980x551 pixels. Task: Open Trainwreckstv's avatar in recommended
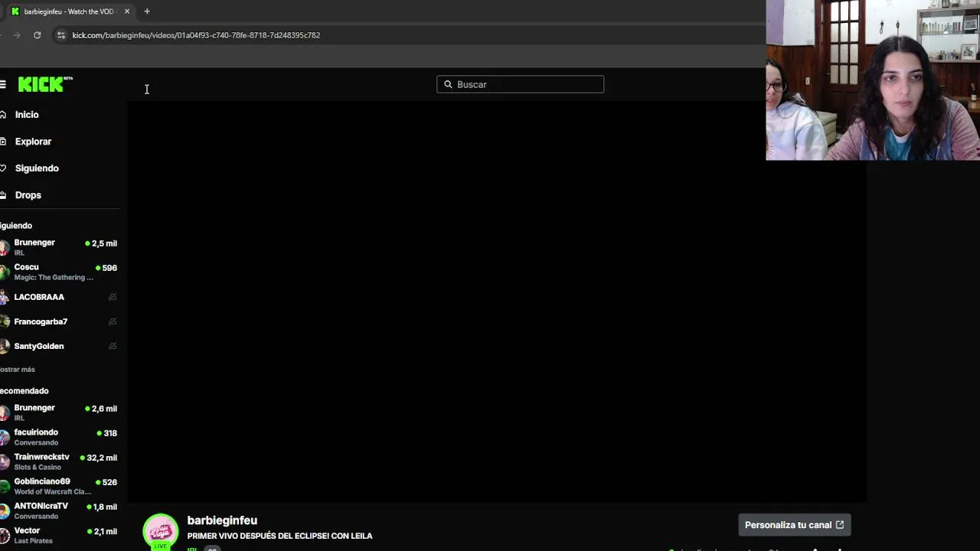5,461
